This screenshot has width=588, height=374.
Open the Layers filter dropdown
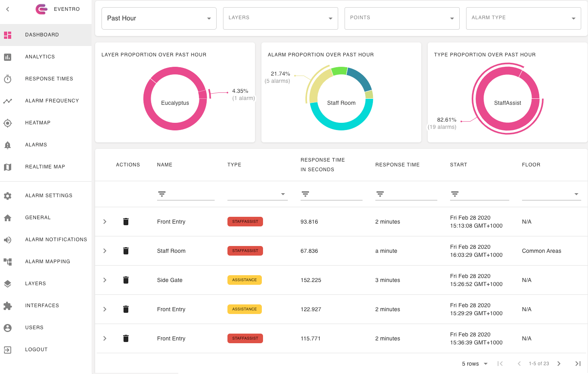[281, 18]
